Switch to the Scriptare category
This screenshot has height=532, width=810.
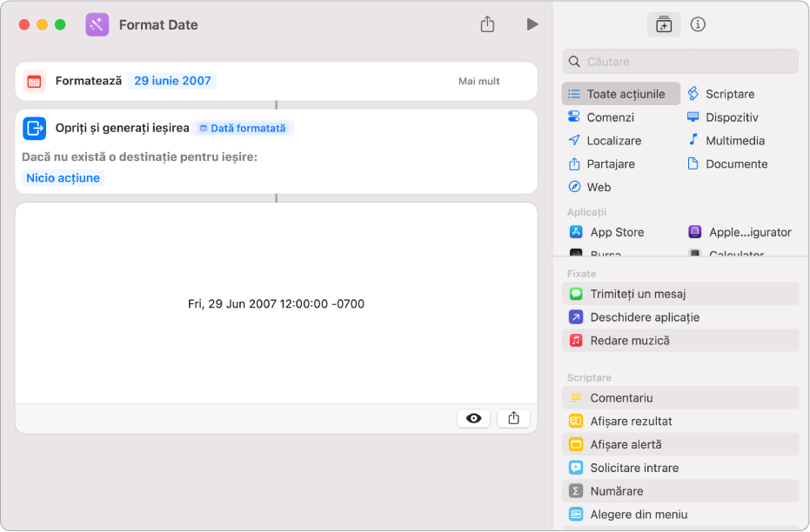click(729, 94)
